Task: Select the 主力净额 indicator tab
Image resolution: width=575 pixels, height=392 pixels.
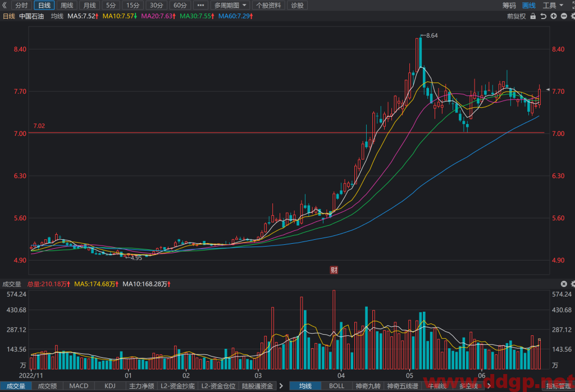Action: (x=142, y=386)
